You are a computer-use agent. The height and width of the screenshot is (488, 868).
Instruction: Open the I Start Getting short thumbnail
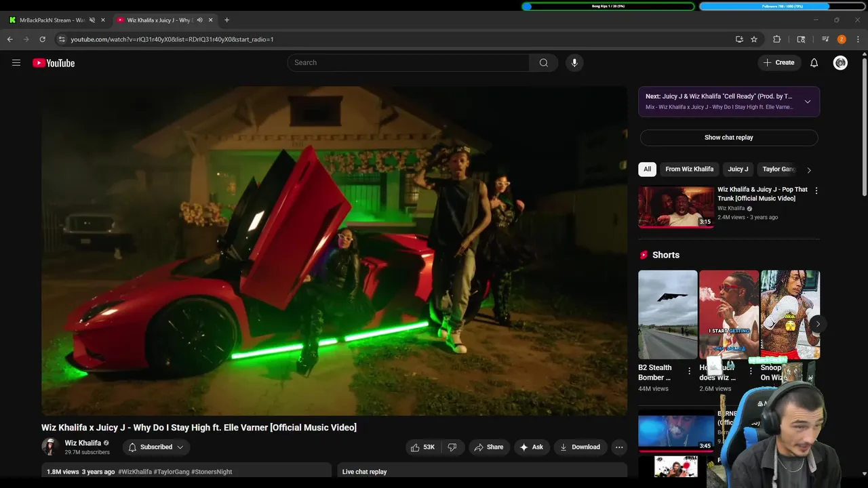click(729, 314)
